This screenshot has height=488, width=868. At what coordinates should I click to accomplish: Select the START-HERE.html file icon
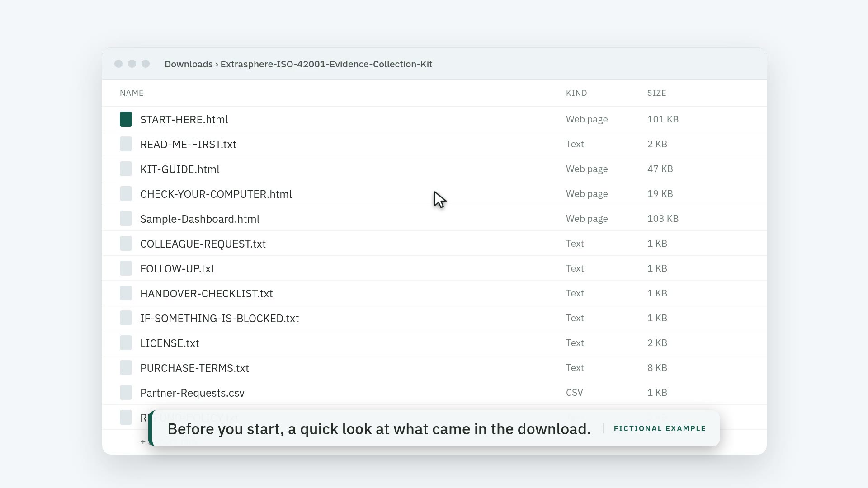tap(126, 119)
